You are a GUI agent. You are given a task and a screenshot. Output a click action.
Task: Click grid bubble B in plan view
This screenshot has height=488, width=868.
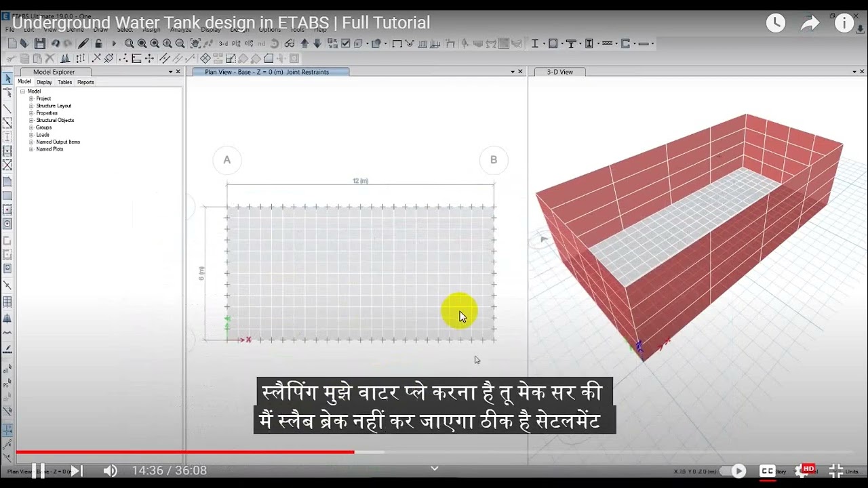[494, 160]
